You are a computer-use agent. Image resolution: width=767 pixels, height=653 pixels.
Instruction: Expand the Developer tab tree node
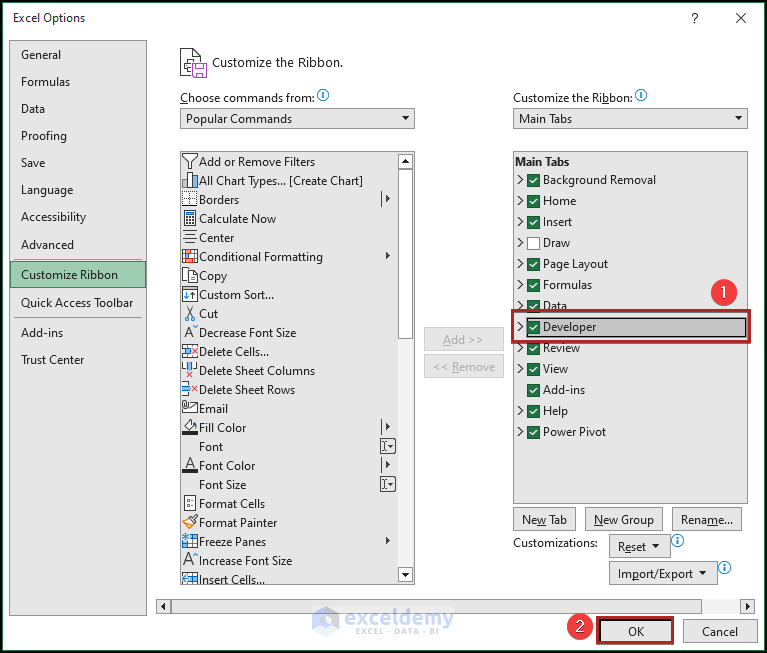tap(520, 326)
